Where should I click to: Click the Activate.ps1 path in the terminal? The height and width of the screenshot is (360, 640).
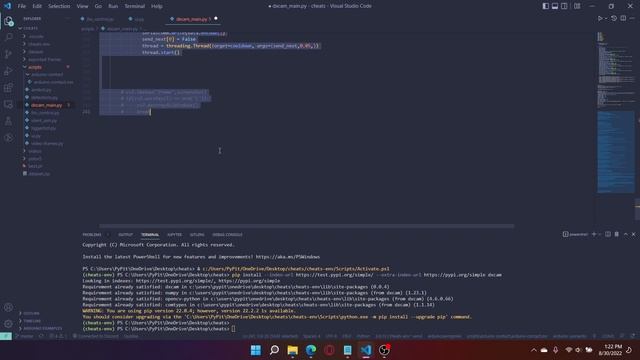(296, 269)
